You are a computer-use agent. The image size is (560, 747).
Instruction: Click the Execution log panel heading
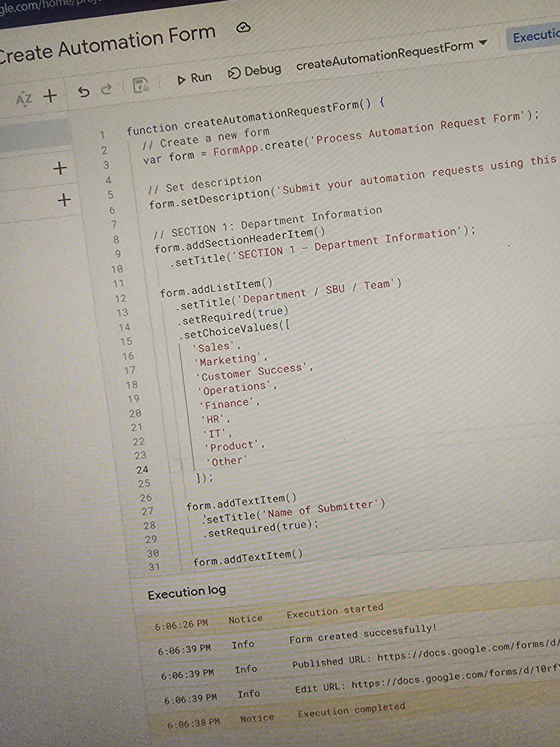pos(187,593)
